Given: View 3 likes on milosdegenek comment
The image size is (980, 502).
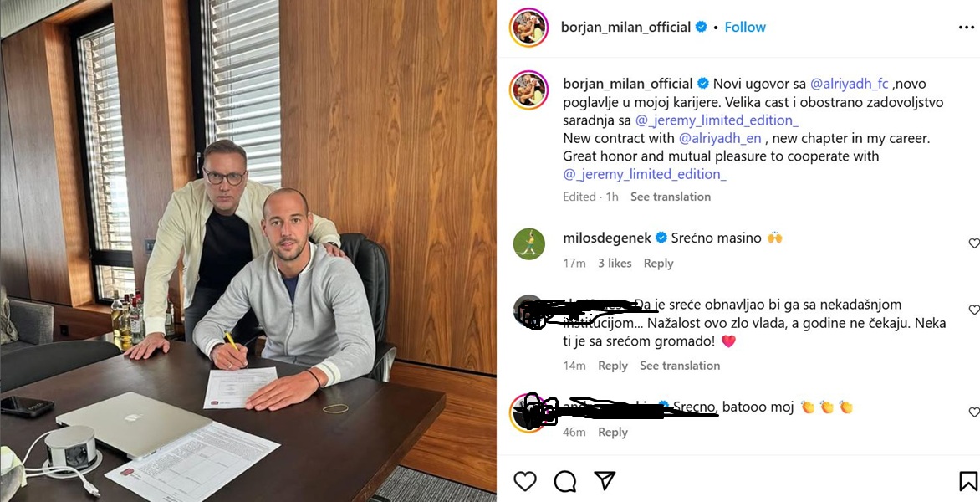Looking at the screenshot, I should 615,264.
